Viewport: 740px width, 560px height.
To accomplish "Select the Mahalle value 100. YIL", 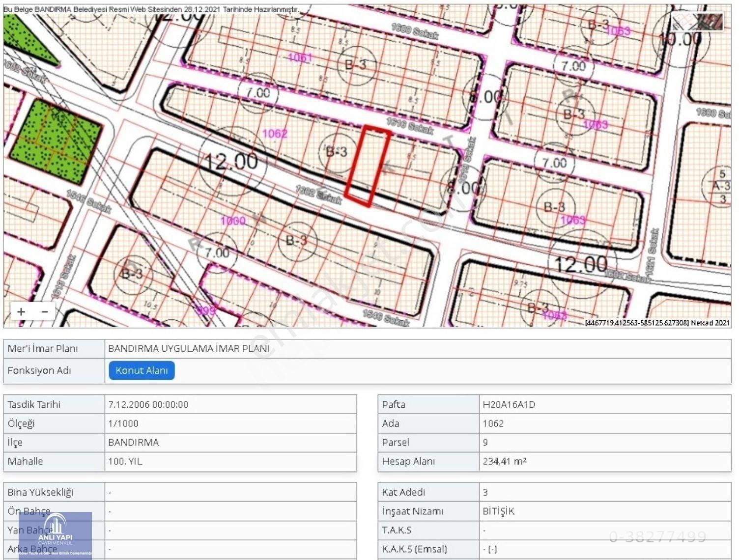I will click(125, 461).
